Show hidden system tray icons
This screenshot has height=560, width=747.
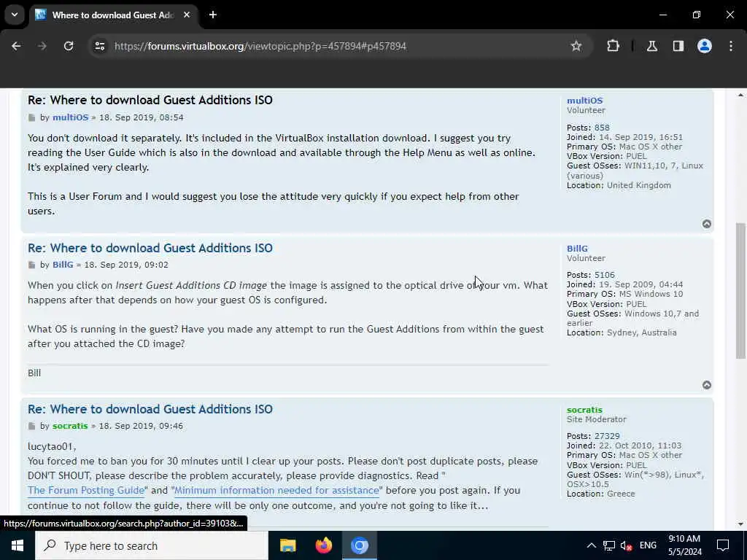tap(591, 545)
